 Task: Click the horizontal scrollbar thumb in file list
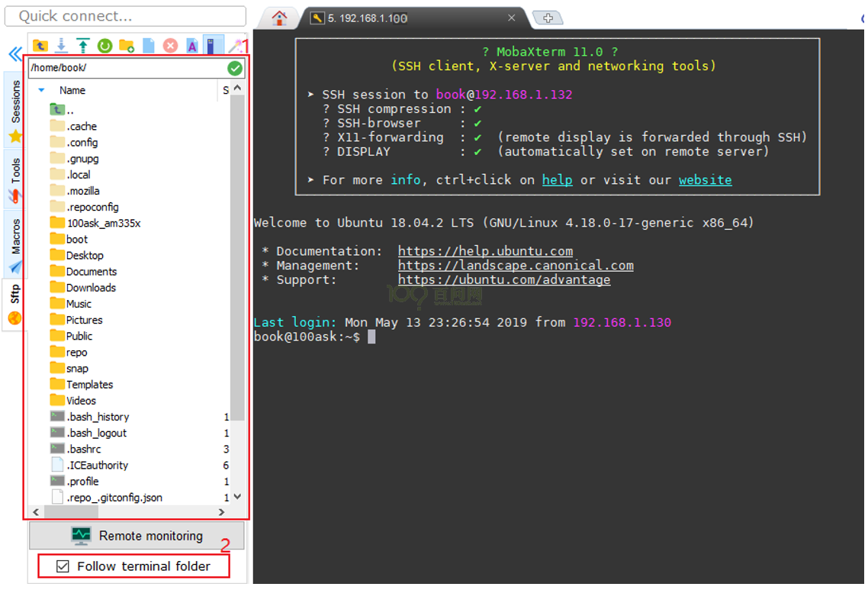(x=72, y=512)
